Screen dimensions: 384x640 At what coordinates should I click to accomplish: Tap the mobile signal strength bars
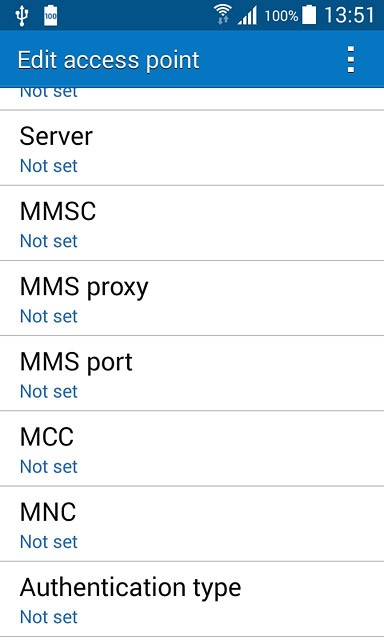pos(248,16)
